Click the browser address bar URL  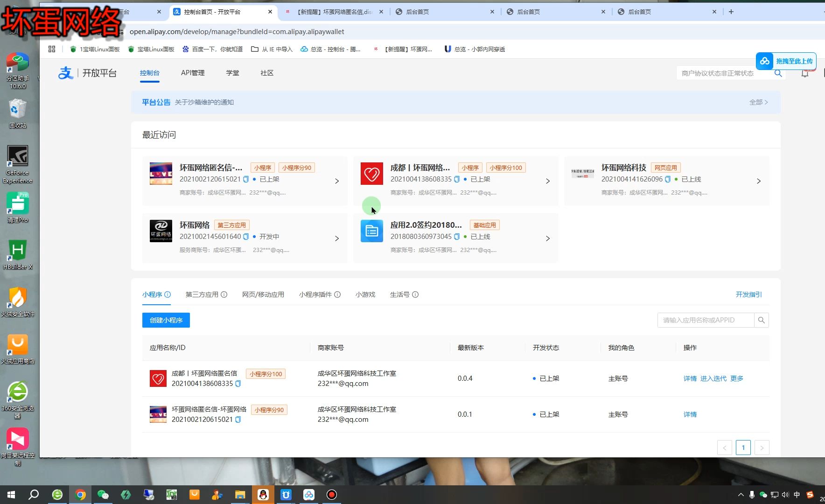point(237,32)
